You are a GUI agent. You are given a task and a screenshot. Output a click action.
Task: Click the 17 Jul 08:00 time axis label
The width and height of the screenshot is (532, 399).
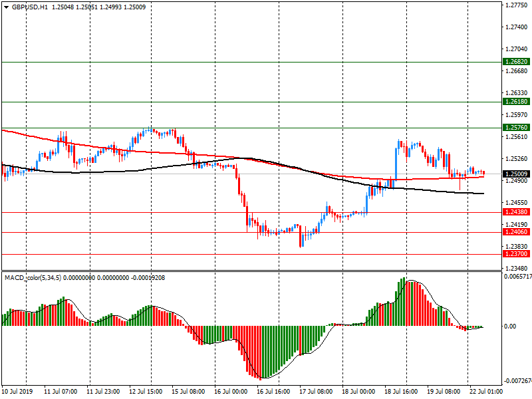(316, 392)
